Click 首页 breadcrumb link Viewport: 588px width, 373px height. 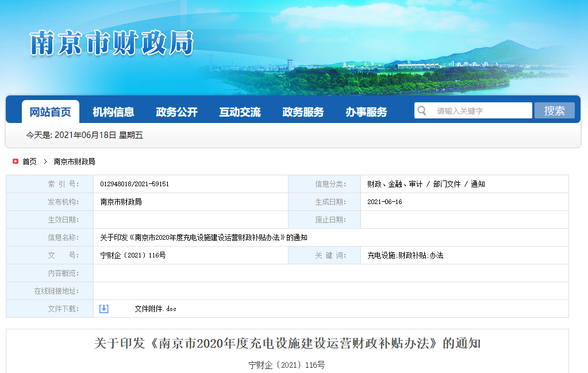[29, 161]
